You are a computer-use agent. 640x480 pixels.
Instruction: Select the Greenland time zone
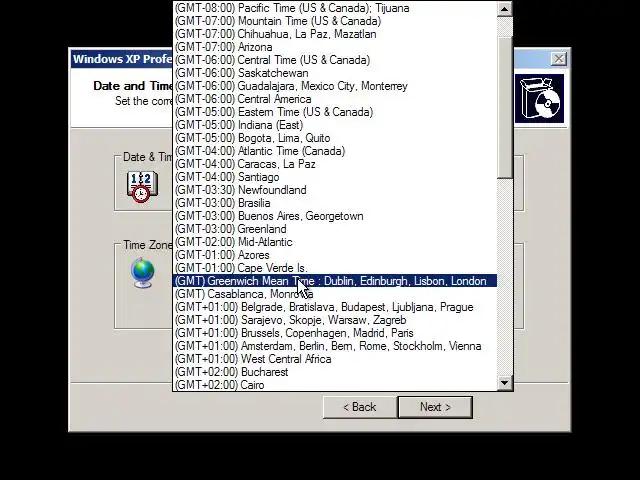tap(335, 229)
